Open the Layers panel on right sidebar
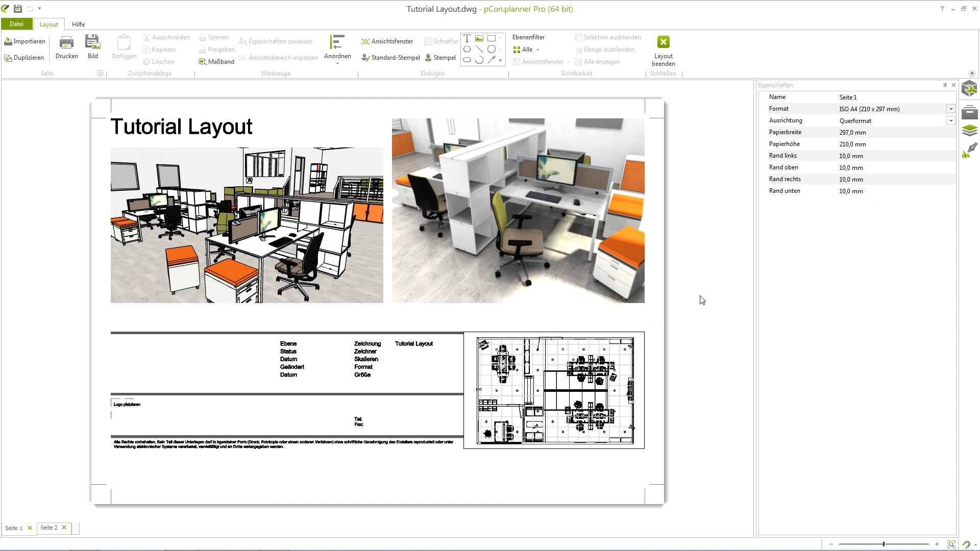This screenshot has width=980, height=551. click(x=969, y=131)
